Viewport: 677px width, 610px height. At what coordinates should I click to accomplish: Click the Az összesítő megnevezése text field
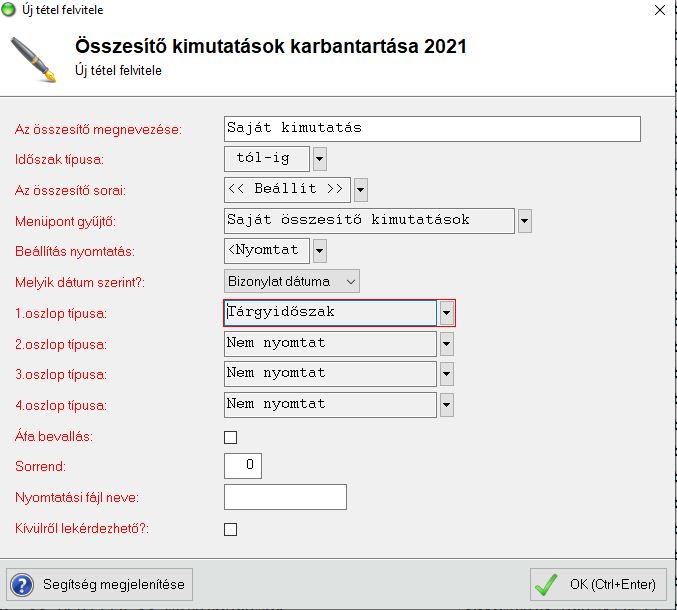[432, 128]
